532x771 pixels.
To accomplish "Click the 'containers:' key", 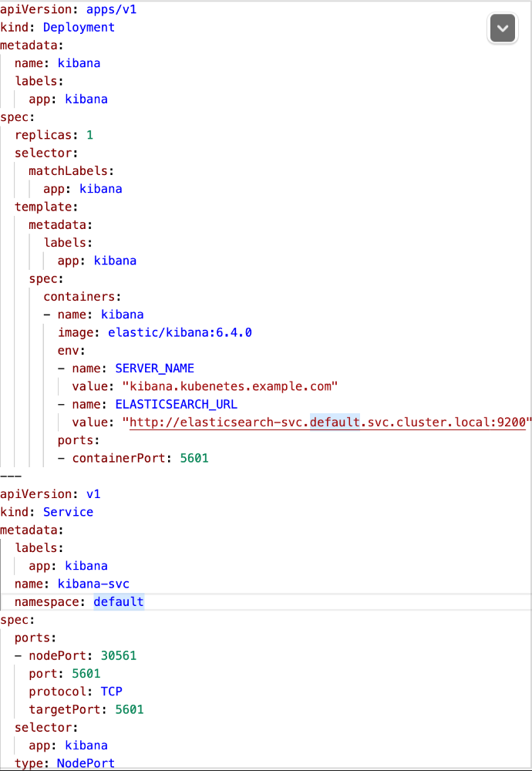I will [82, 297].
